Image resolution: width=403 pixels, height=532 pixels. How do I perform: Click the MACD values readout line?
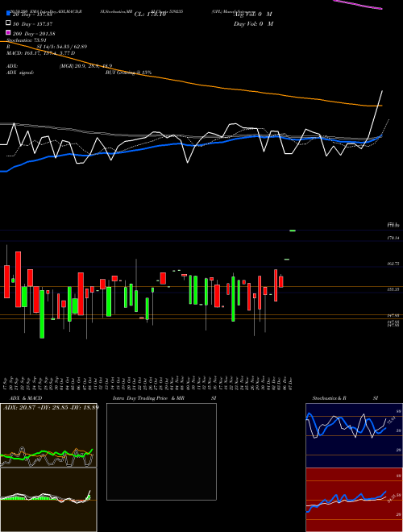[41, 53]
